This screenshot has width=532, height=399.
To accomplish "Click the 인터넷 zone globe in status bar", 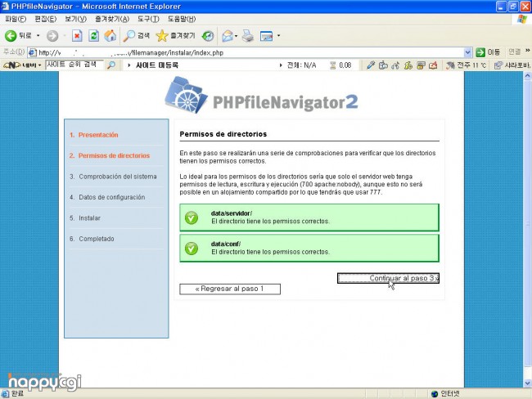I will 435,393.
